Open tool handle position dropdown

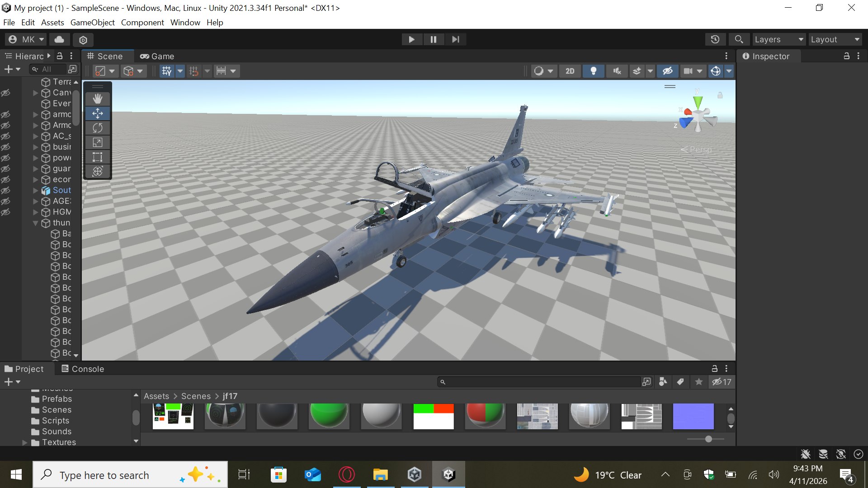[x=106, y=71]
